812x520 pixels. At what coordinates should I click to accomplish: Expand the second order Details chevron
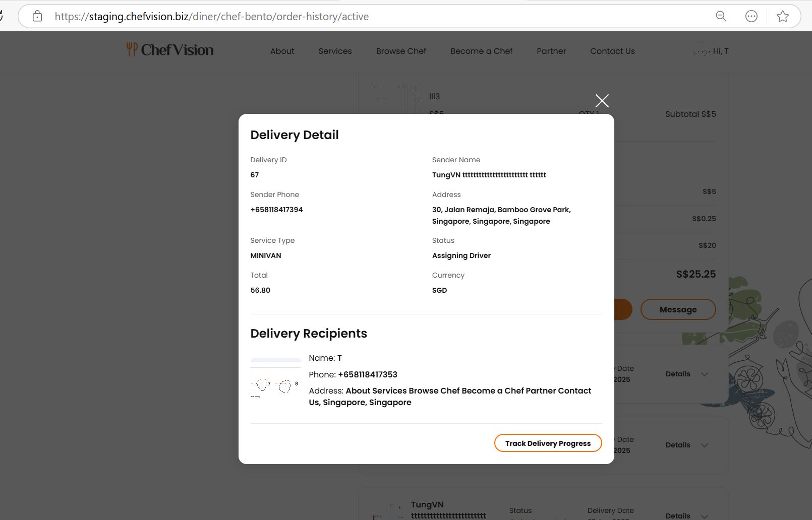click(705, 445)
